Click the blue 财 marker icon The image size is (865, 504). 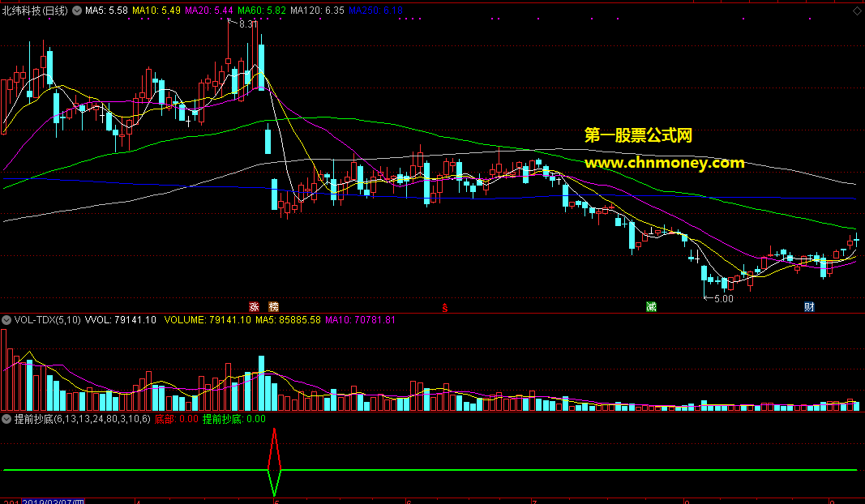(809, 306)
